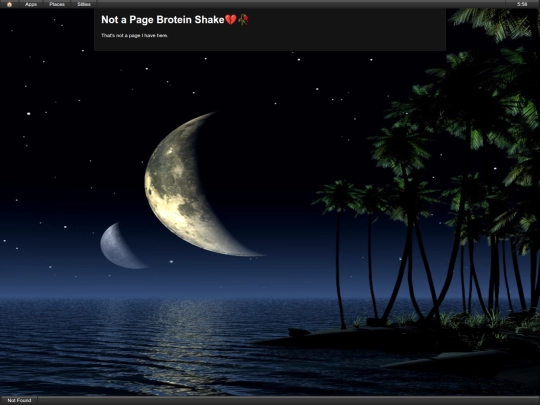This screenshot has width=540, height=405.
Task: Click the 'Not a Page Brotein Shake' heading
Action: tap(175, 20)
